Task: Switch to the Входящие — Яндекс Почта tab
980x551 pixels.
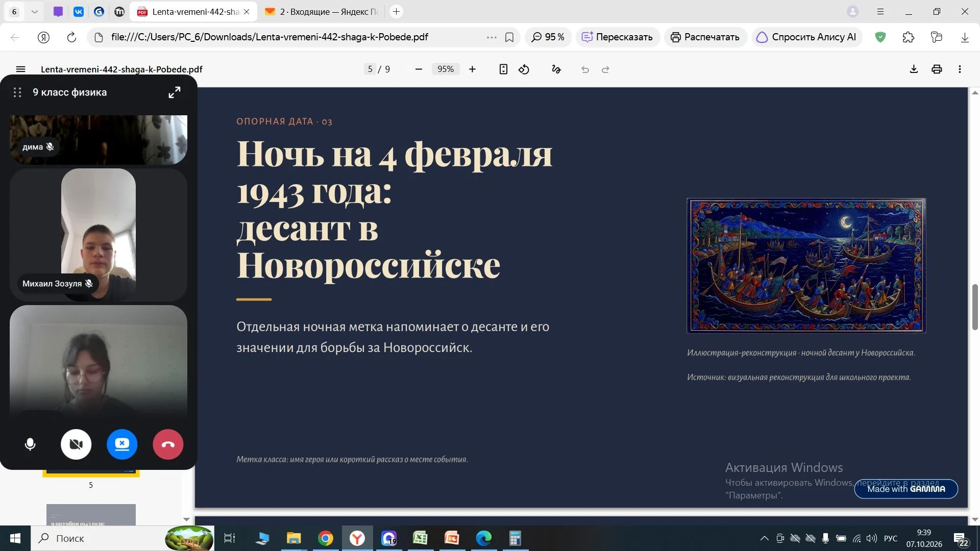Action: coord(322,11)
